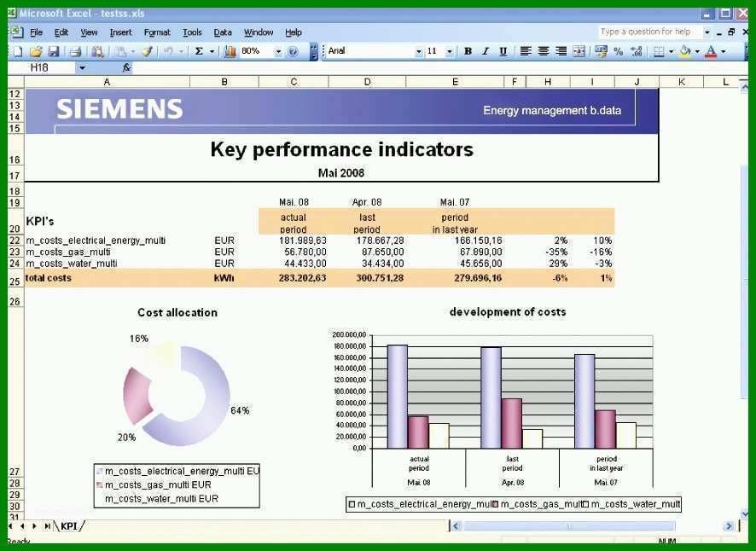Image resolution: width=756 pixels, height=551 pixels.
Task: Toggle Bold formatting
Action: [468, 51]
